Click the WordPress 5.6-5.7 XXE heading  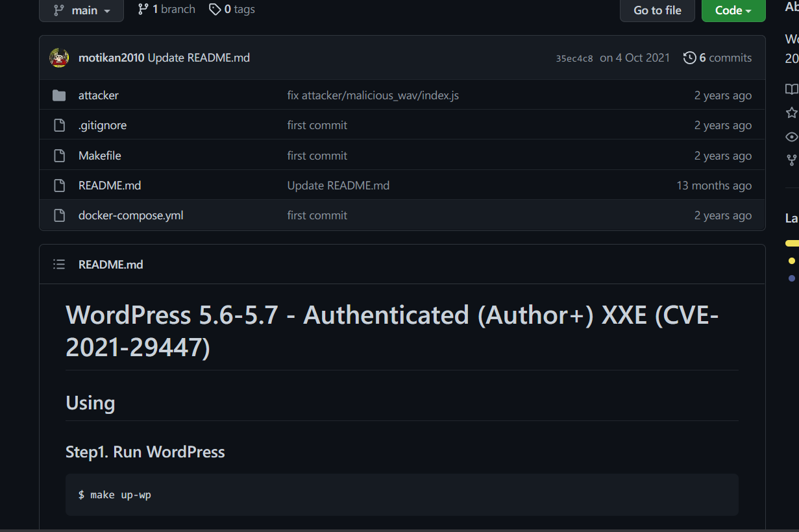pyautogui.click(x=392, y=331)
